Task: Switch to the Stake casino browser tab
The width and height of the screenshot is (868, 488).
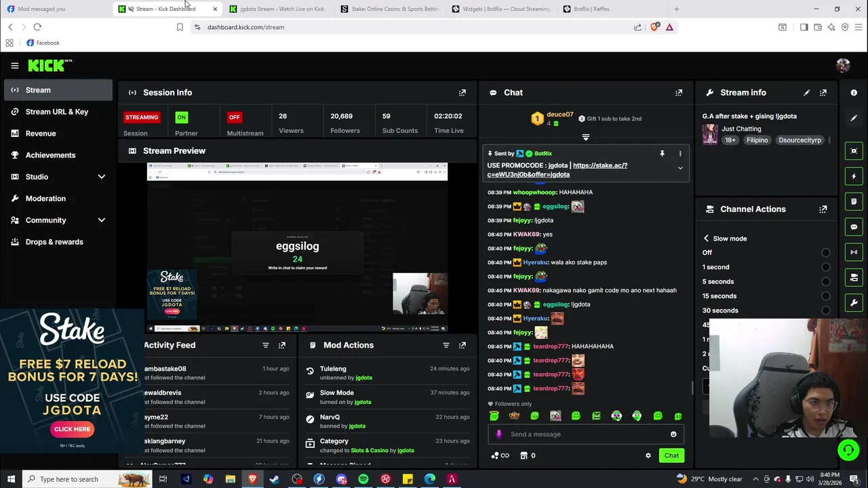Action: pyautogui.click(x=390, y=9)
